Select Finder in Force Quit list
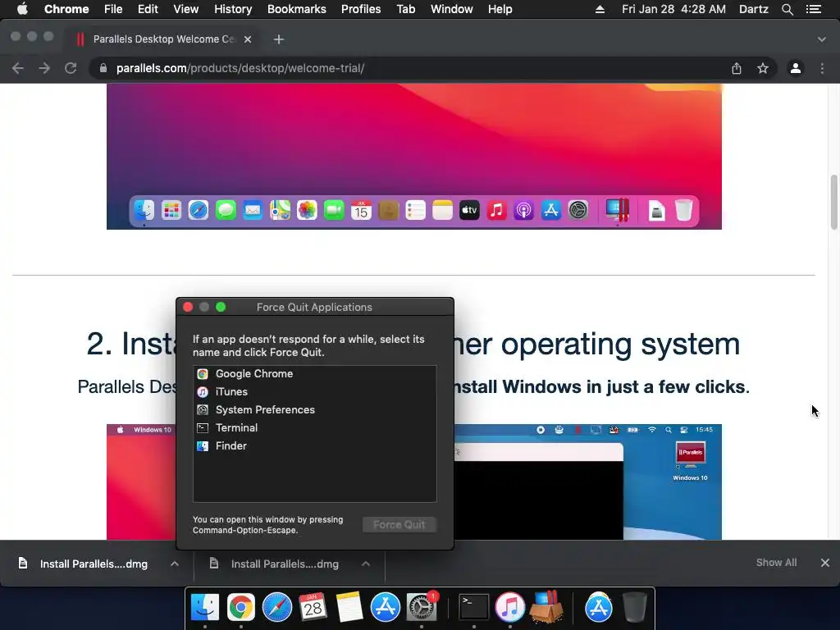Viewport: 840px width, 630px height. click(314, 445)
